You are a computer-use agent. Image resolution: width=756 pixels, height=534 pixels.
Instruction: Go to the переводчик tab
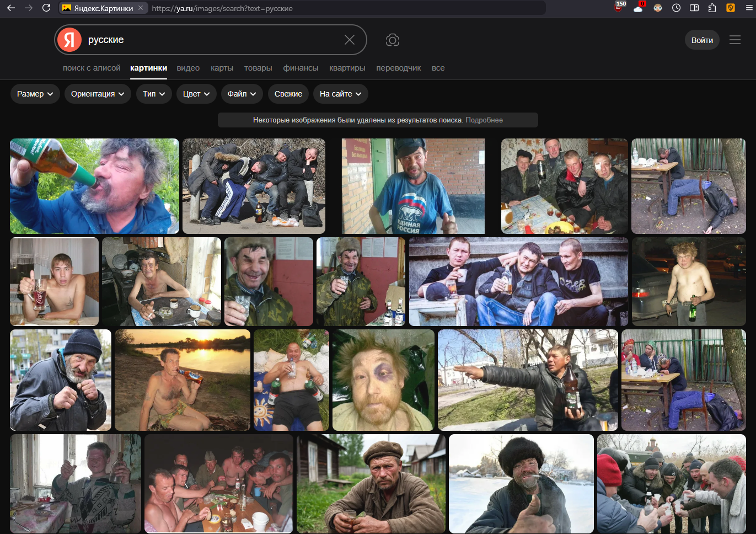click(398, 68)
